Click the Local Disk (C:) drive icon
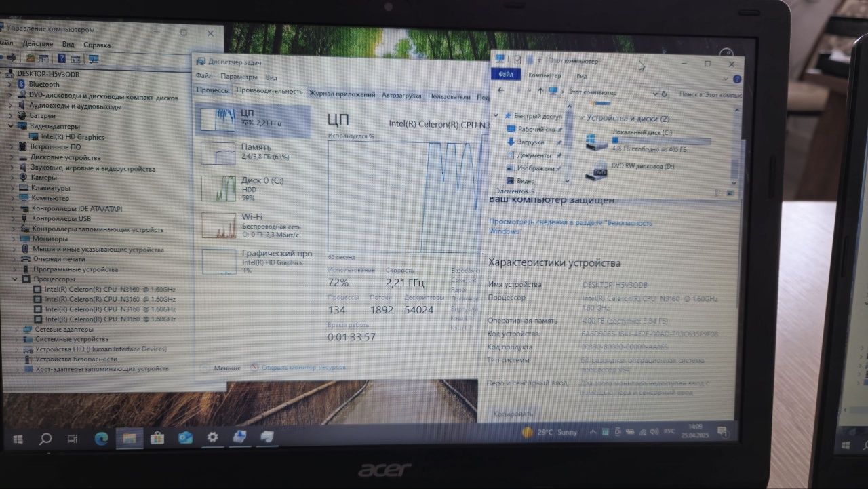Viewport: 868px width, 489px height. click(x=595, y=141)
